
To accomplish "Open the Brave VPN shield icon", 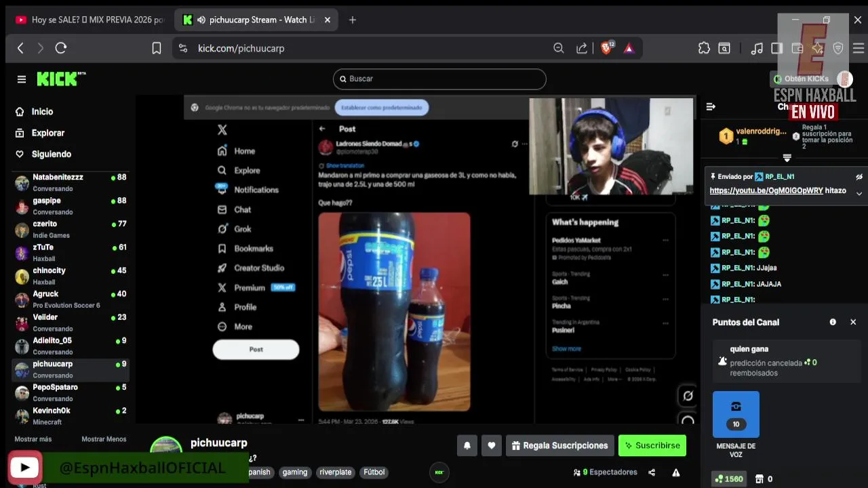I will [x=838, y=48].
